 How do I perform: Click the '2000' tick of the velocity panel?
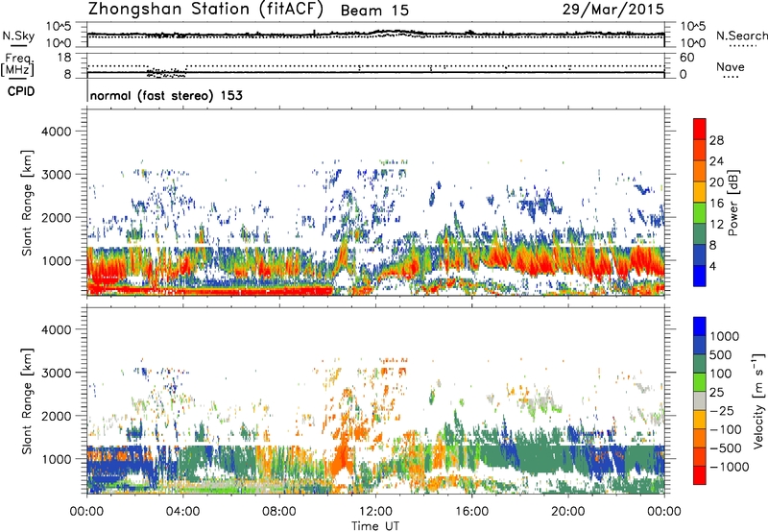[56, 416]
